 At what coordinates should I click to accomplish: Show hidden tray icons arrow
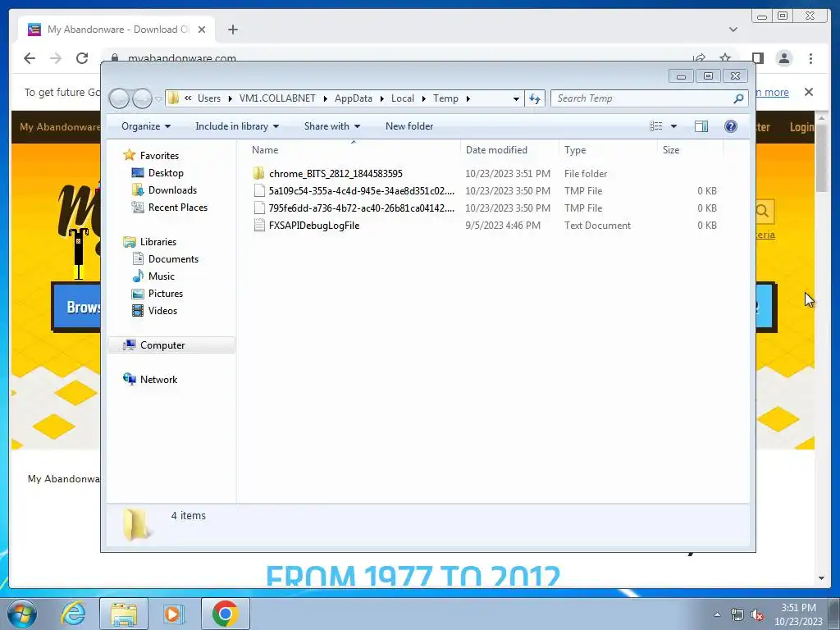pyautogui.click(x=717, y=614)
